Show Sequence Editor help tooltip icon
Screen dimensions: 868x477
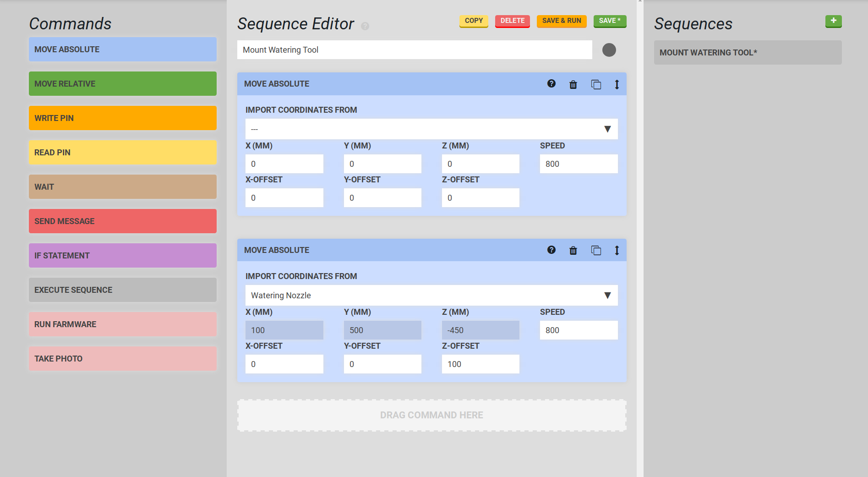coord(365,26)
